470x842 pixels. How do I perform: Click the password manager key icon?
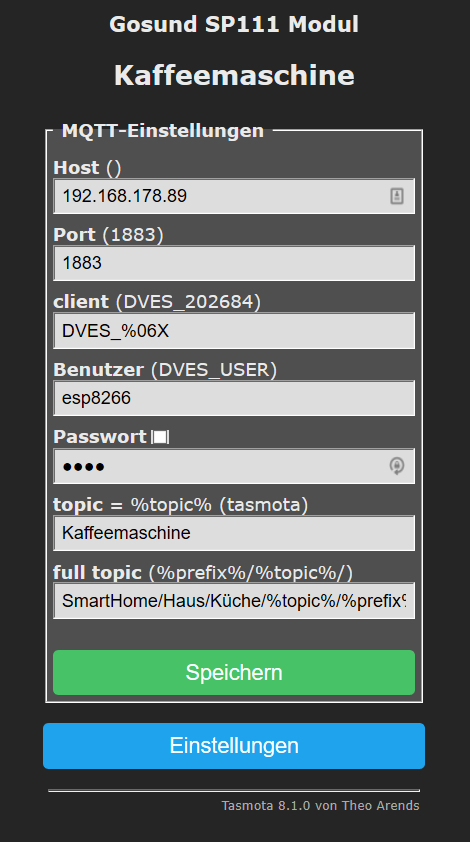pos(396,466)
